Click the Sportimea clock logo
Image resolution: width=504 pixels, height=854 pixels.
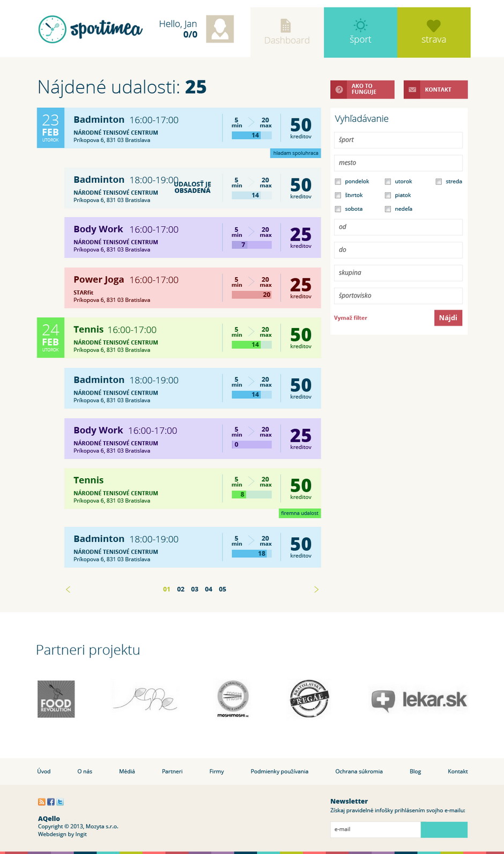[x=52, y=29]
